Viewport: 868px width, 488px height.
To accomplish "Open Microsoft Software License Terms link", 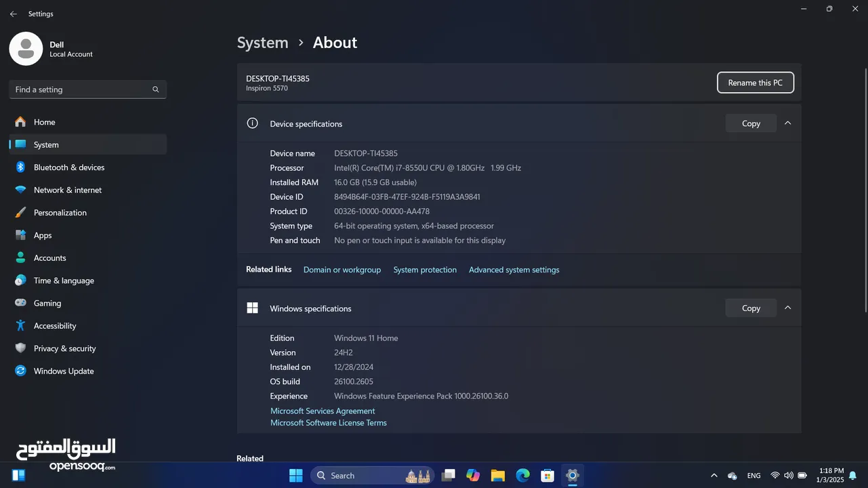I will tap(329, 422).
